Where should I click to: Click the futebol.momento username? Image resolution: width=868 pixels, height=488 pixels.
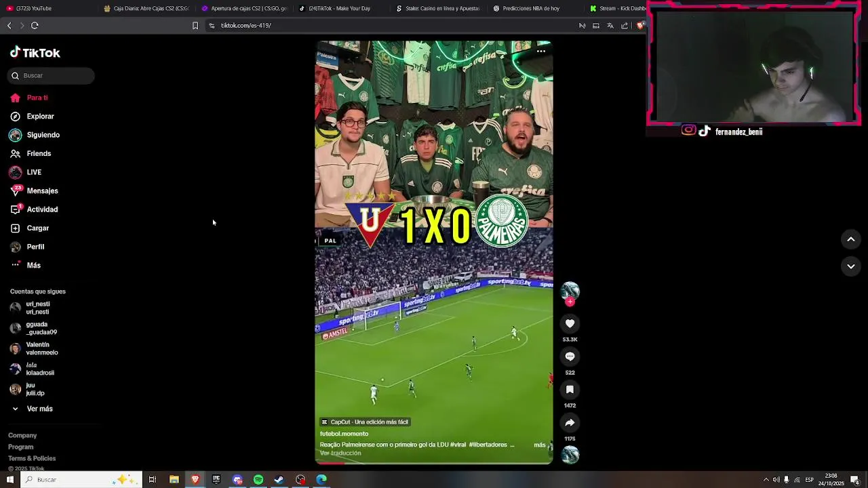point(344,434)
